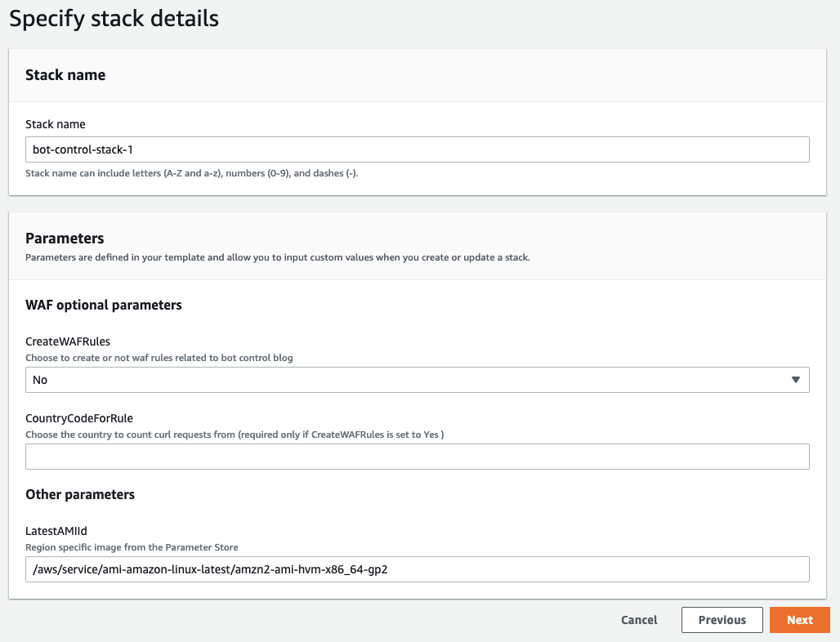
Task: Click the LatestAMIId path input field
Action: coord(417,569)
